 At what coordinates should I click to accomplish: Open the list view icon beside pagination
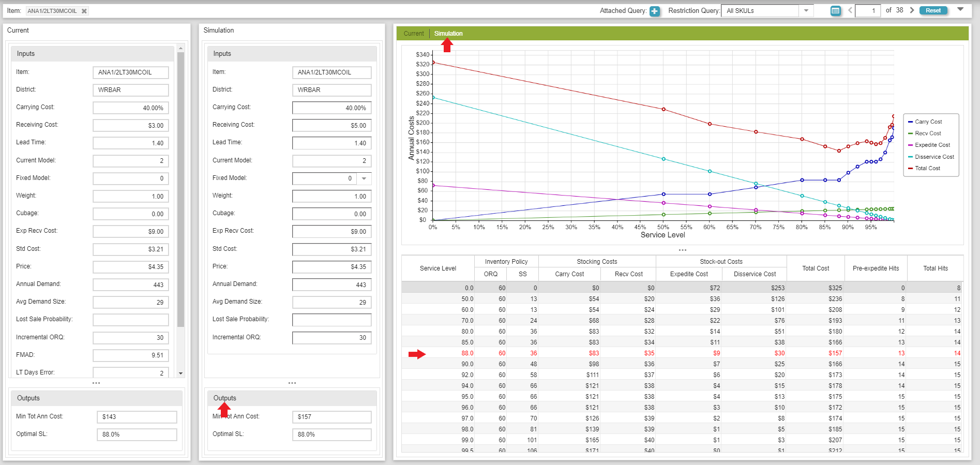835,11
